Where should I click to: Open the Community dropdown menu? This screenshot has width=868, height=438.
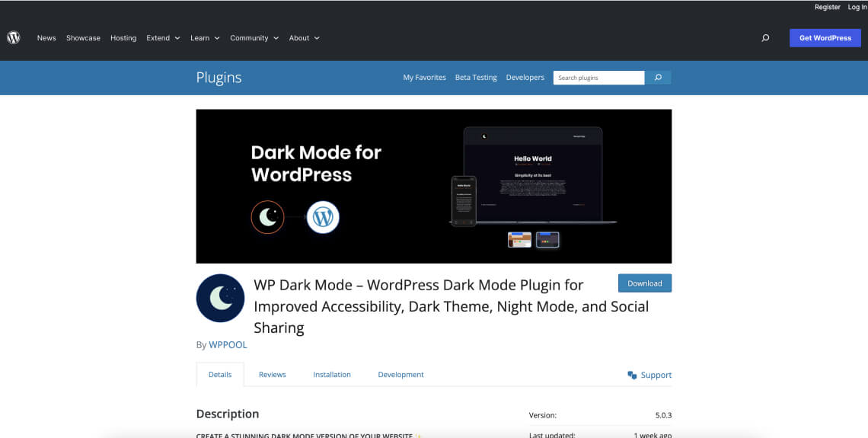(254, 38)
